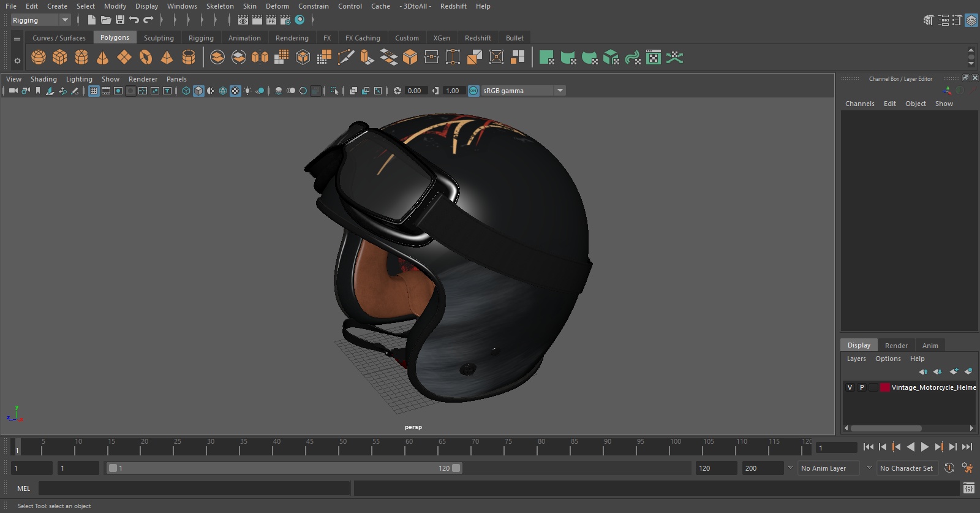Open the No Anim Layer dropdown
Screen dimensions: 980x513
click(829, 468)
